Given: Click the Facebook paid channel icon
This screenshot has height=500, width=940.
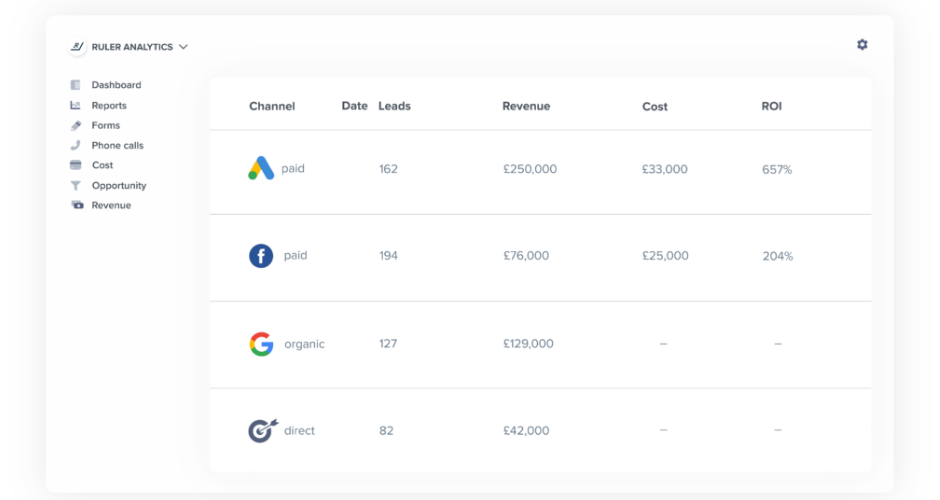Looking at the screenshot, I should pyautogui.click(x=261, y=256).
